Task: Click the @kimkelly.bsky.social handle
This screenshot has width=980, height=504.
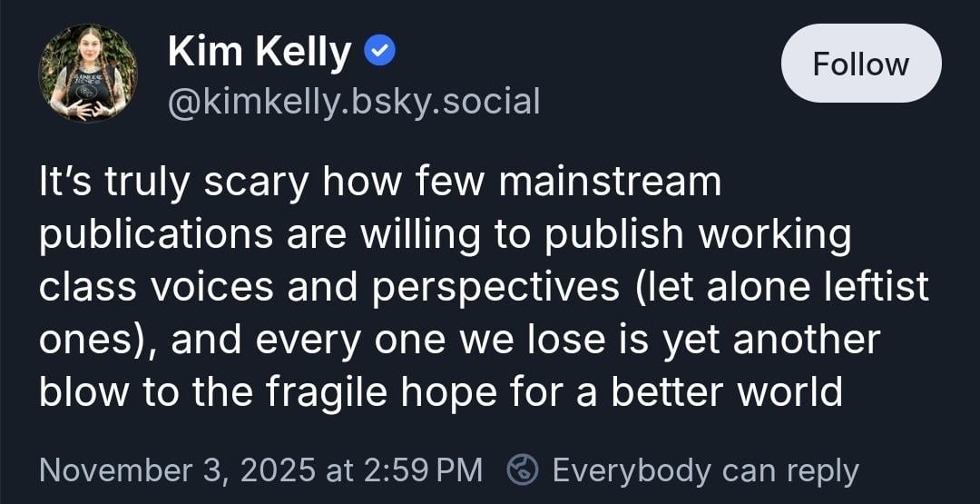Action: click(354, 101)
